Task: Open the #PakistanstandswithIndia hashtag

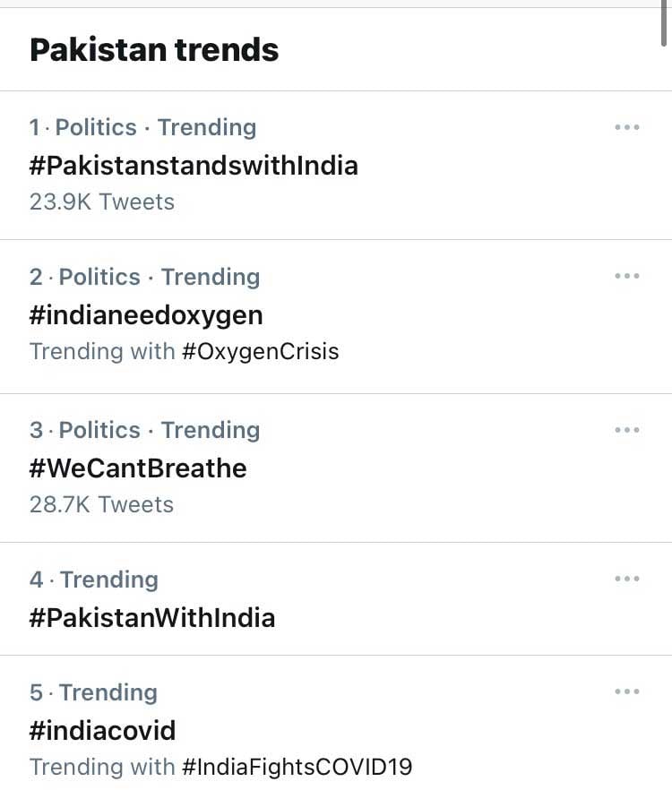Action: click(x=194, y=166)
